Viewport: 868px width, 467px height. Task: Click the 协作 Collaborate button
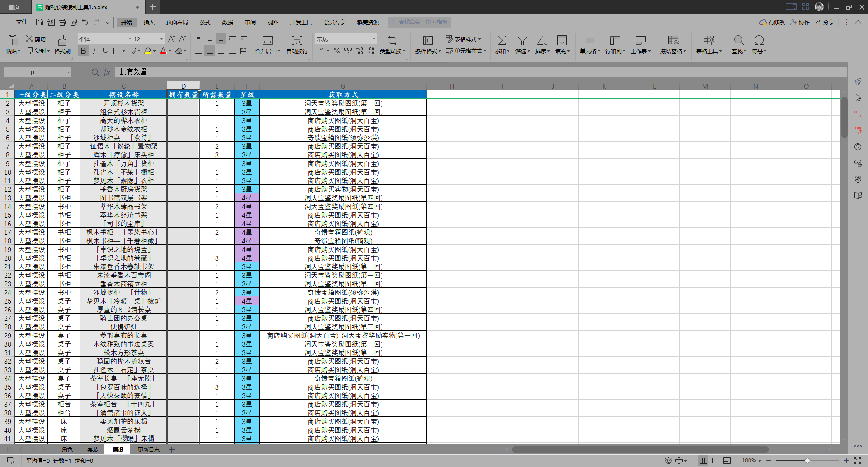coord(800,22)
